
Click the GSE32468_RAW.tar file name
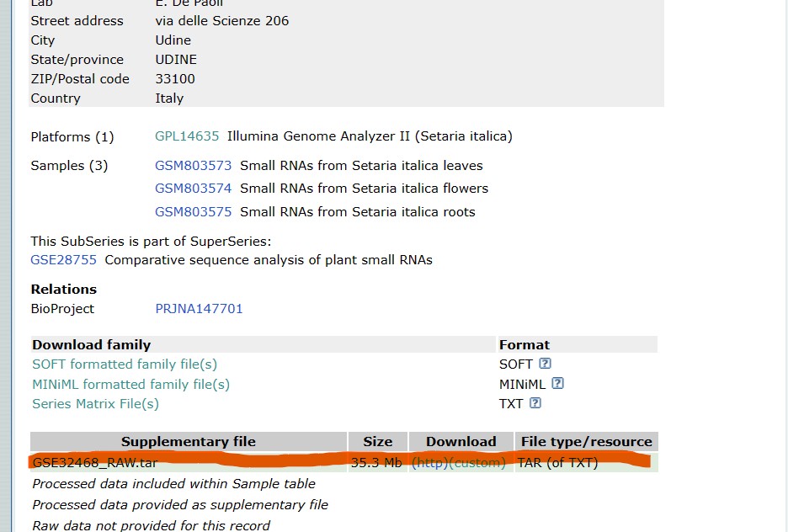coord(94,463)
